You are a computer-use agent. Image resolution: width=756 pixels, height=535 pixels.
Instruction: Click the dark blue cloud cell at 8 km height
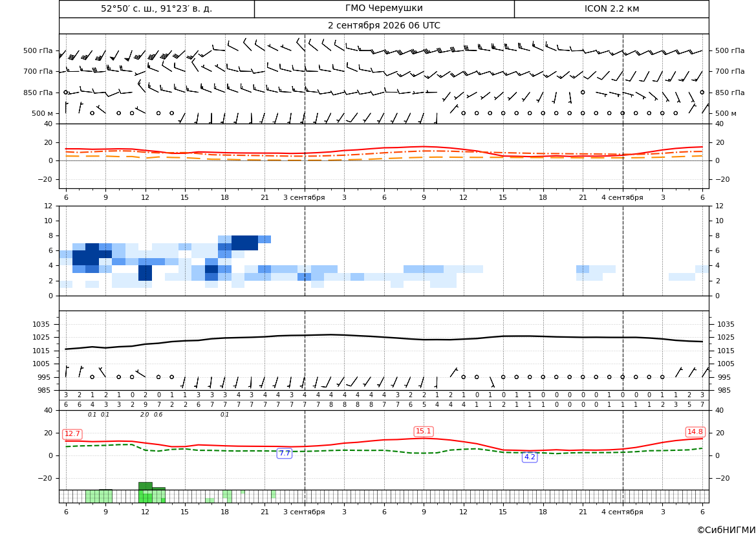[244, 243]
